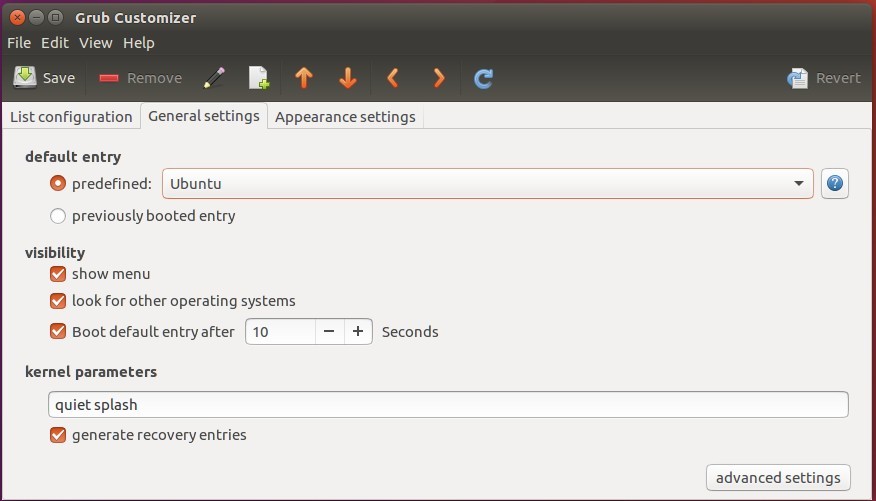Click the Save toolbar button
This screenshot has width=876, height=501.
tap(44, 78)
